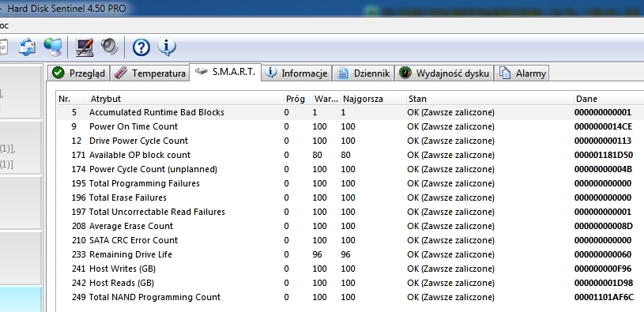Image resolution: width=644 pixels, height=312 pixels.
Task: Click data value 00001181D50
Action: pyautogui.click(x=604, y=155)
